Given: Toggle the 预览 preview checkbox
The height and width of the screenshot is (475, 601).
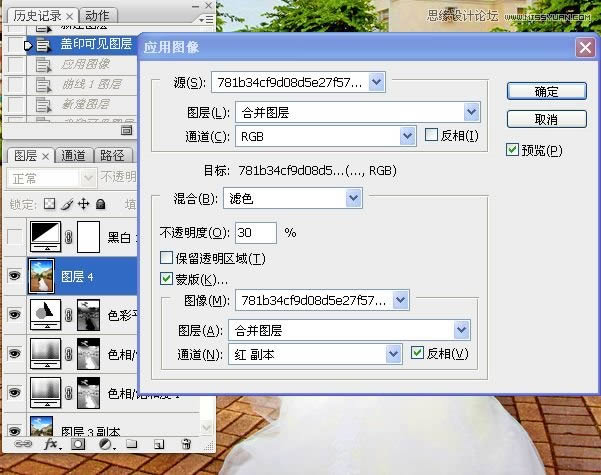Looking at the screenshot, I should tap(513, 151).
